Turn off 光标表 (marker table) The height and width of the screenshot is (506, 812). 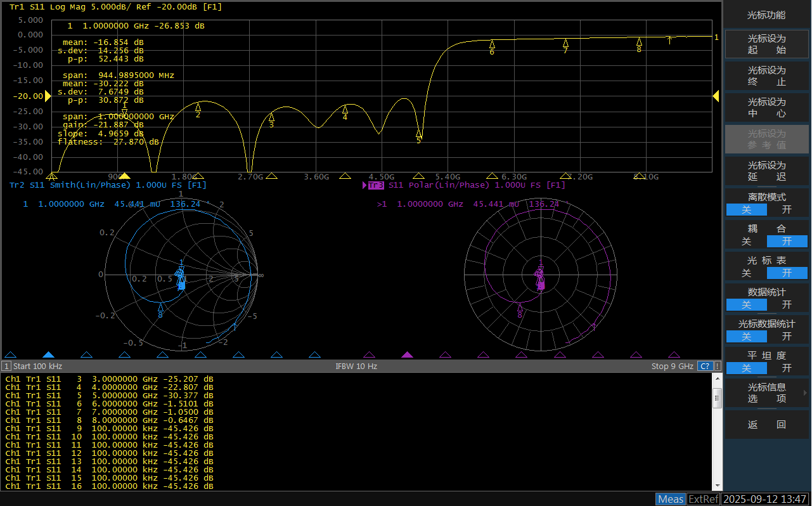click(x=746, y=273)
